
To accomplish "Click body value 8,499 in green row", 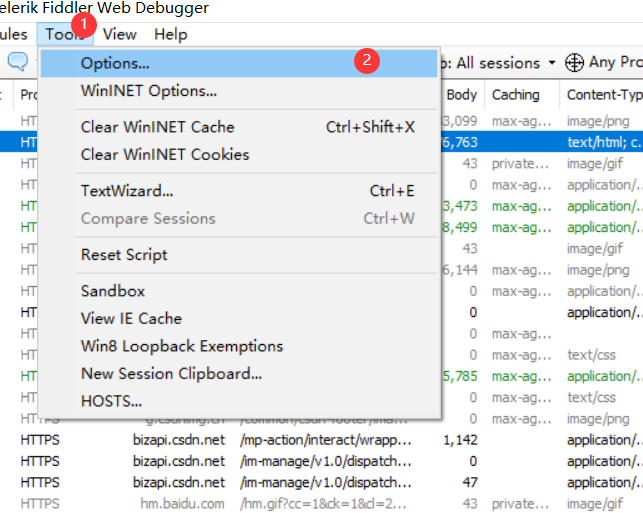I will (460, 227).
